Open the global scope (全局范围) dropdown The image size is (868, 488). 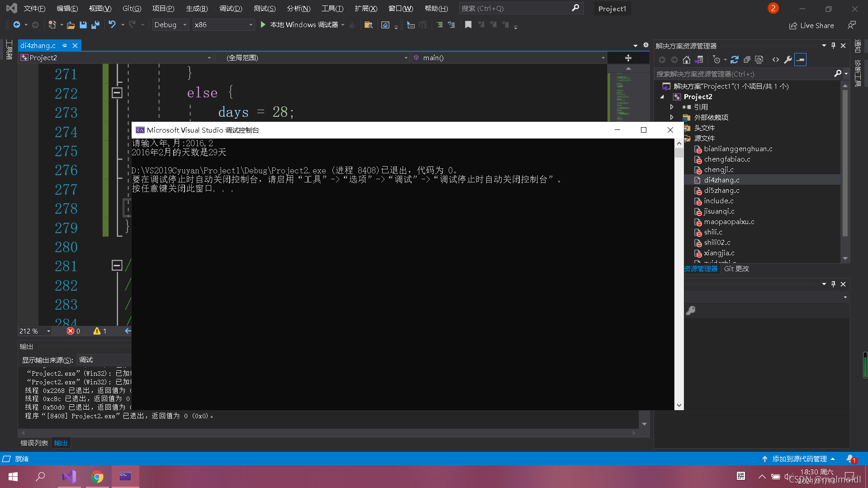312,58
